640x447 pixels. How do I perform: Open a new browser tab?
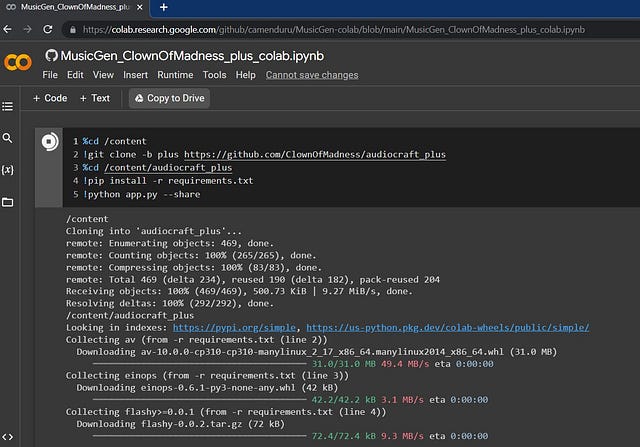(x=164, y=7)
